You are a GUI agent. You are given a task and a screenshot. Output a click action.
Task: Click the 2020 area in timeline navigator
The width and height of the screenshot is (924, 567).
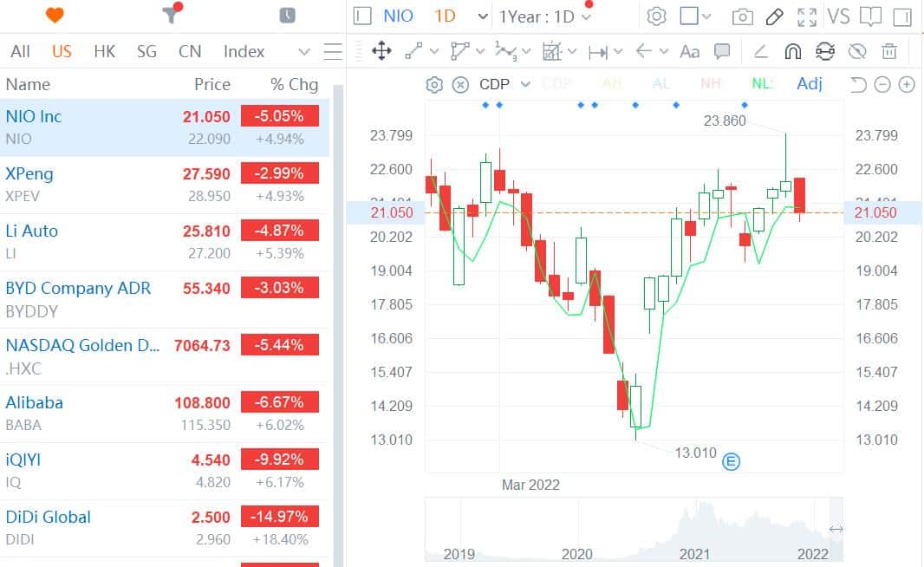pos(577,554)
